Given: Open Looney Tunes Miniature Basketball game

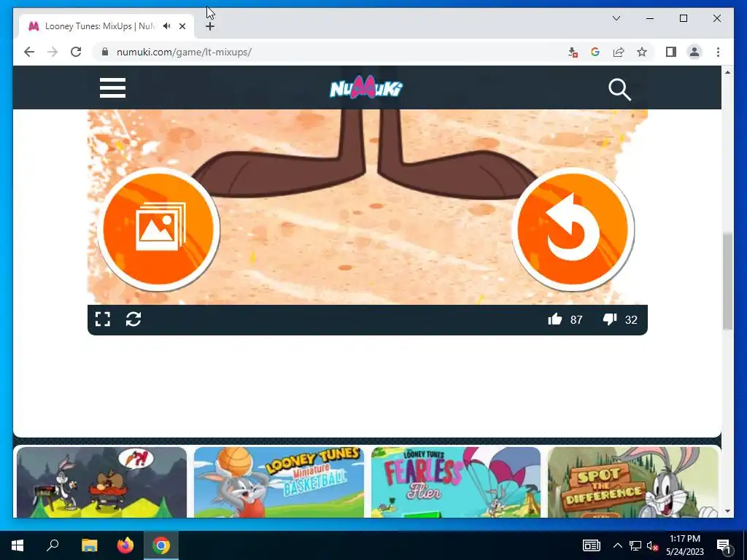Looking at the screenshot, I should point(279,482).
